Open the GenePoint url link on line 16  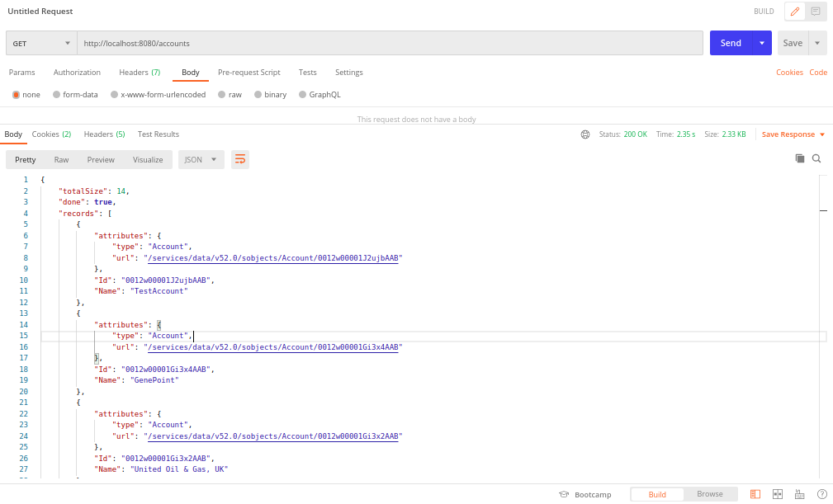[x=273, y=347]
